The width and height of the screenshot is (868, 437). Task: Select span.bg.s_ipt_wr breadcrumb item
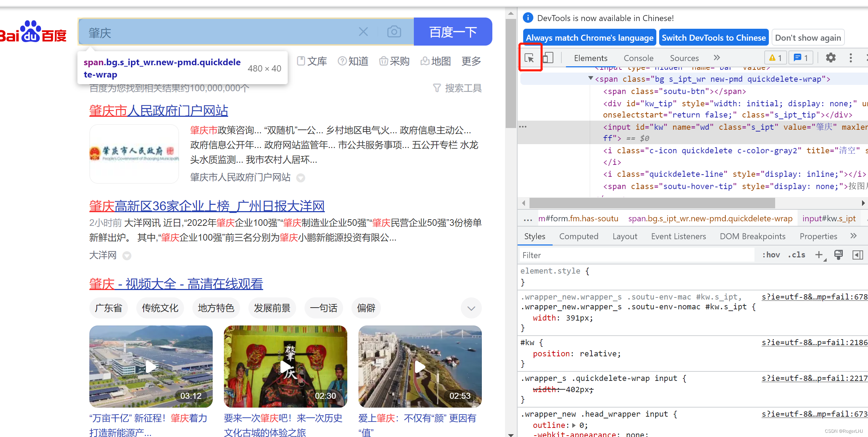(710, 218)
